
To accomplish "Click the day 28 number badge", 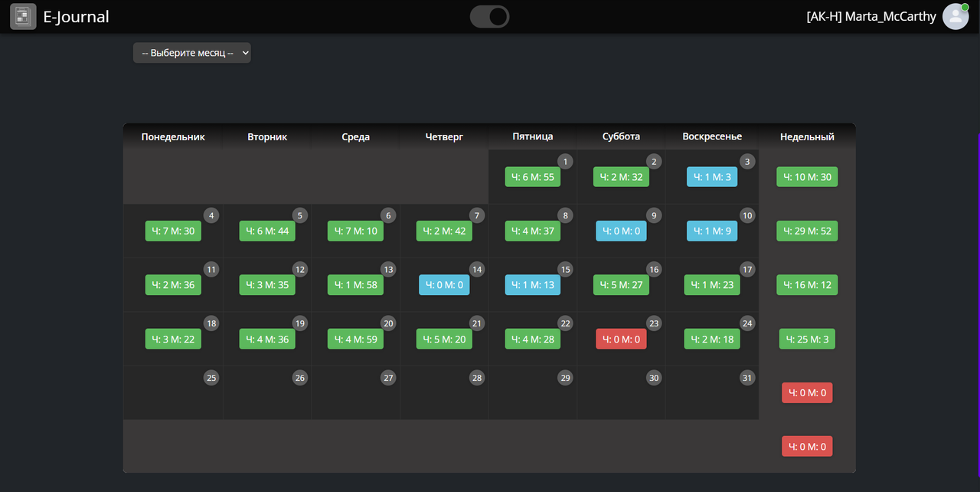I will 477,377.
